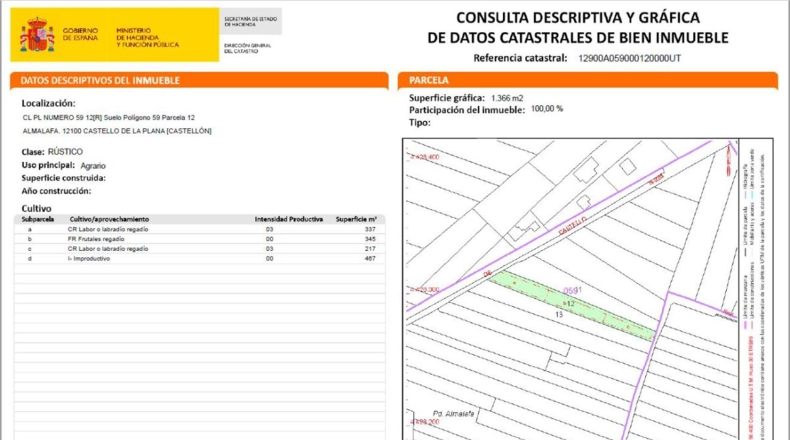
Task: Click the Gobierno de España logo text
Action: tap(80, 34)
